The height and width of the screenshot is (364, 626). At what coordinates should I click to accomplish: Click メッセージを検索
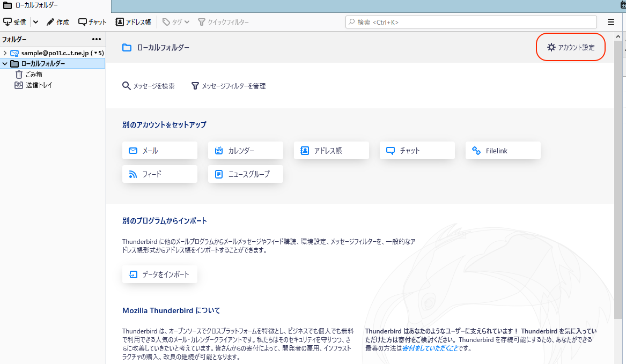(x=149, y=86)
